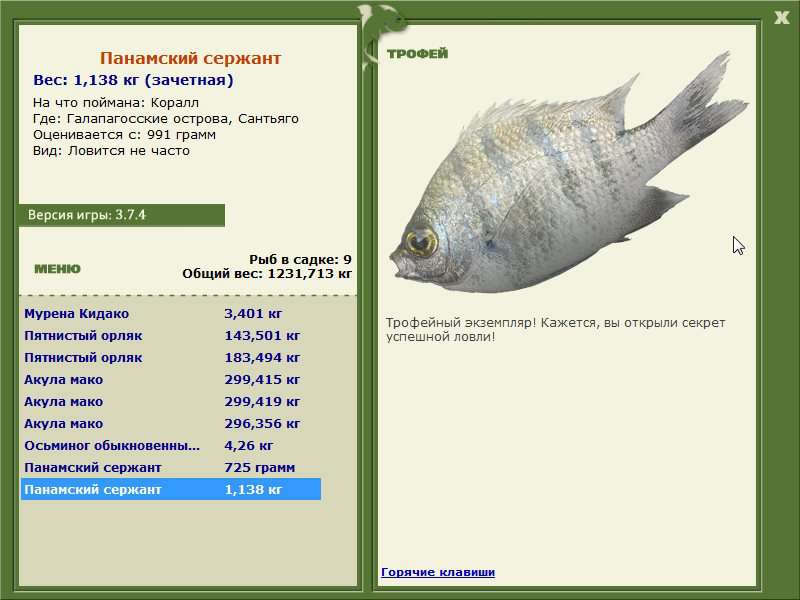
Task: Open the Горячие клавиши link
Action: pos(437,572)
